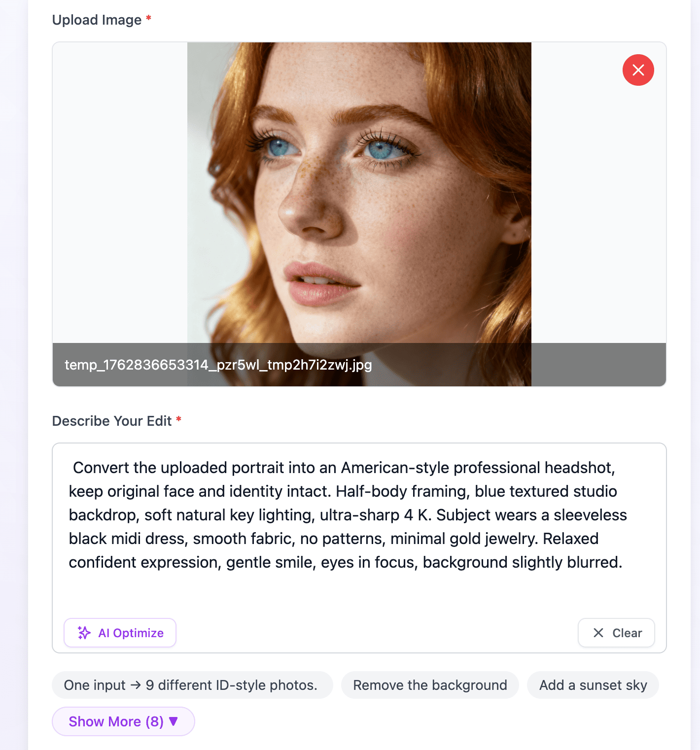700x750 pixels.
Task: Click the red asterisk beside Describe Your Edit
Action: click(178, 419)
